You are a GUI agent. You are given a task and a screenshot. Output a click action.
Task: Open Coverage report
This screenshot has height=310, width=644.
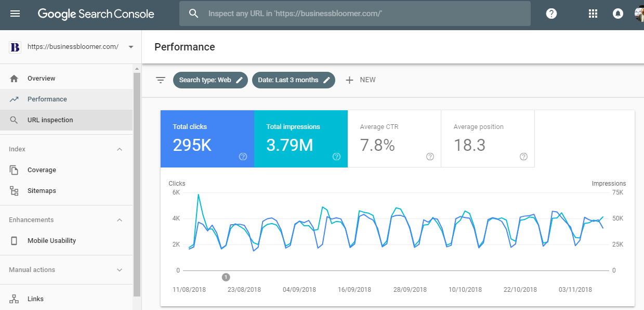[x=66, y=170]
